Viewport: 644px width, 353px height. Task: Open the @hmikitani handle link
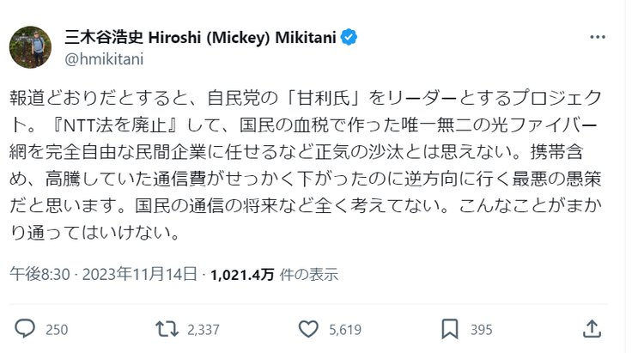pos(104,58)
